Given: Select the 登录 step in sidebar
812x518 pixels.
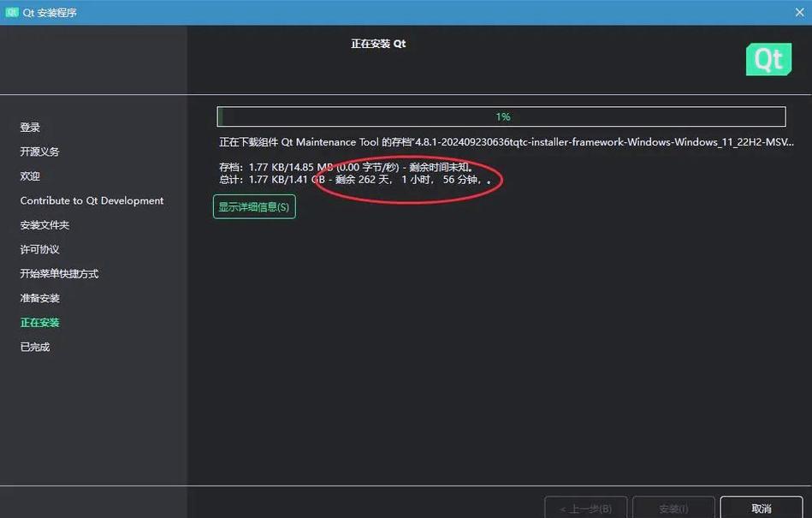Looking at the screenshot, I should (30, 128).
